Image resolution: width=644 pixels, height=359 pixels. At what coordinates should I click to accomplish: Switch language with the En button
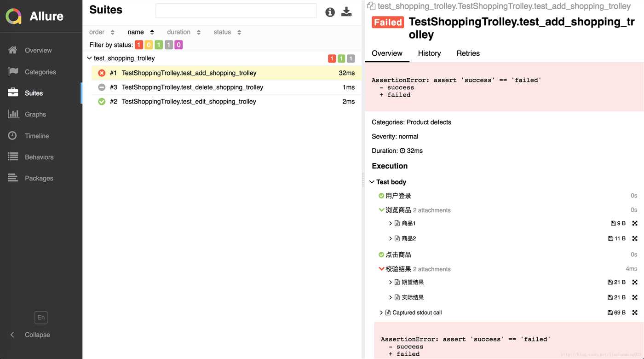coord(41,318)
